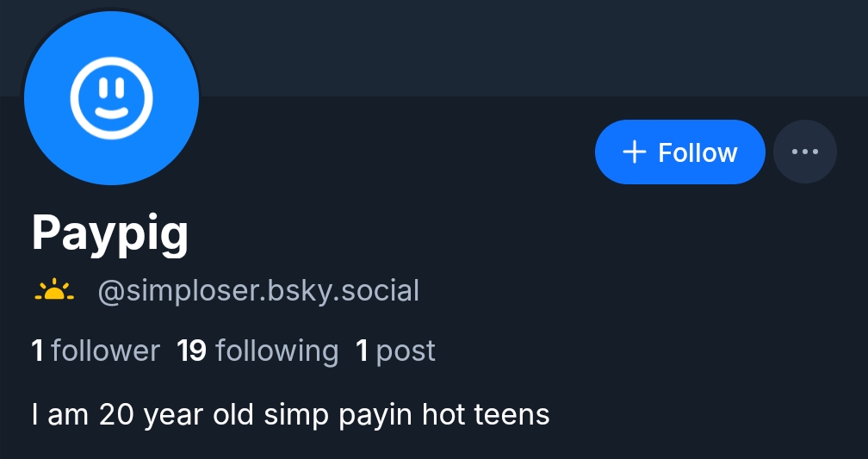
Task: Click the "Follow" text label
Action: tap(697, 152)
